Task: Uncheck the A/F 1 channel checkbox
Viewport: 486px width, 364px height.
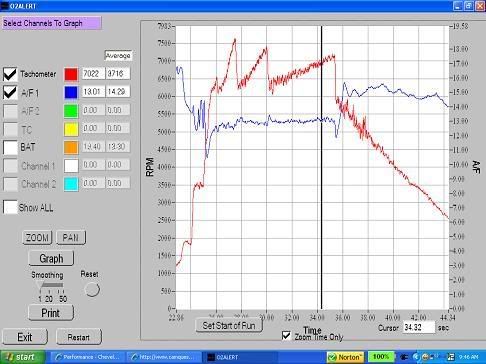Action: point(10,92)
